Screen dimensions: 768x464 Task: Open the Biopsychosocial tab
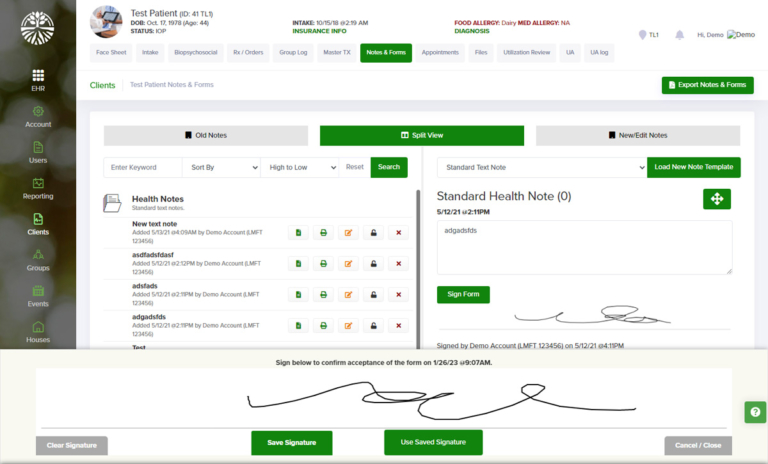pyautogui.click(x=195, y=52)
